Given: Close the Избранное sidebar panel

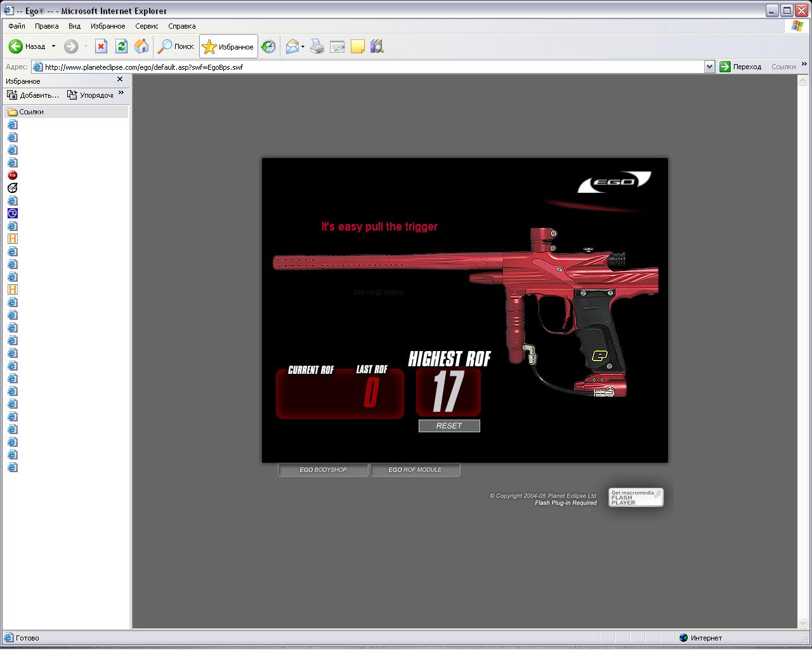Looking at the screenshot, I should coord(120,80).
